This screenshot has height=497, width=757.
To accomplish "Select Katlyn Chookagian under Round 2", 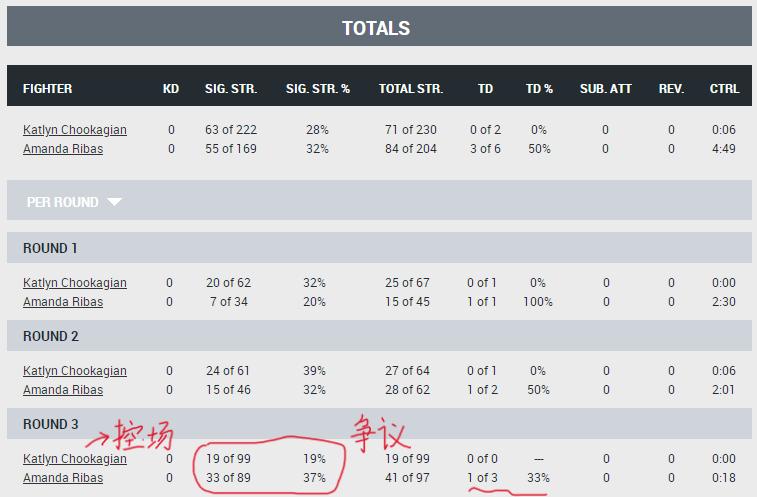I will 75,371.
